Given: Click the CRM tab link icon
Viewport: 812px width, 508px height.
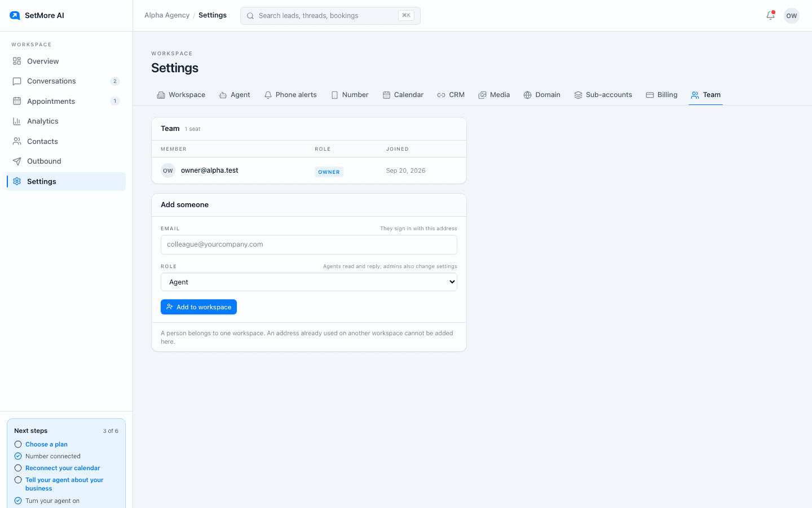Looking at the screenshot, I should (441, 95).
